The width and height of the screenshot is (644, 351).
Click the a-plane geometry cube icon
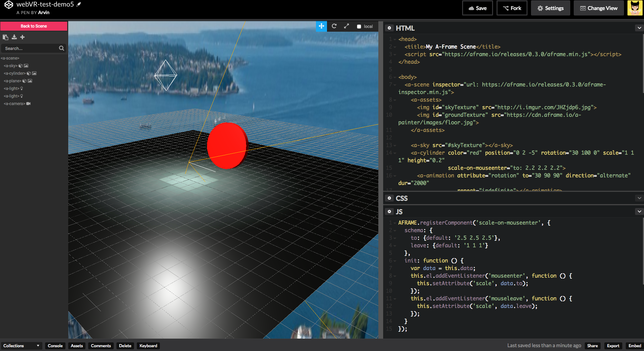point(24,81)
